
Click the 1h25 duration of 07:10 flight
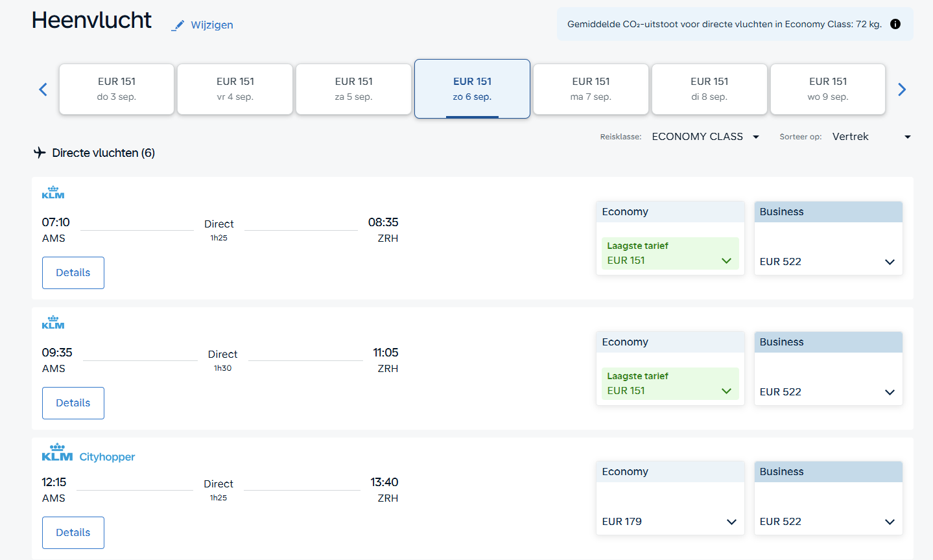(x=219, y=238)
